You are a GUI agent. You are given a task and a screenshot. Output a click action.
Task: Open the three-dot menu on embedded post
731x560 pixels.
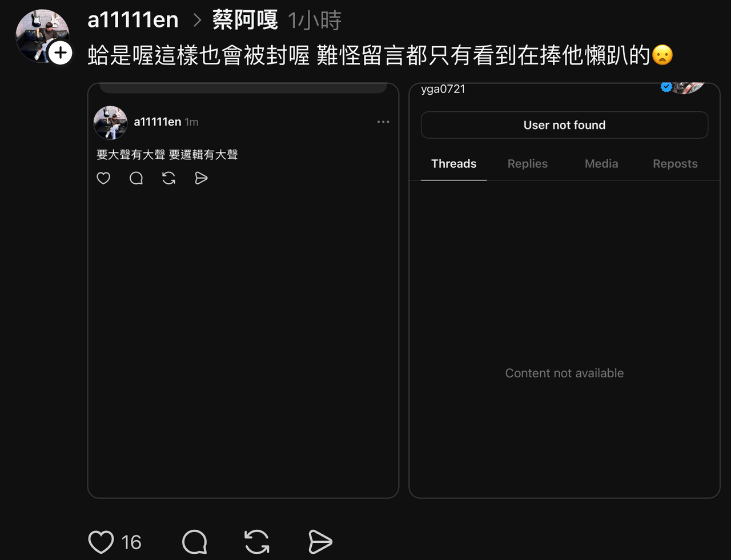(x=383, y=122)
